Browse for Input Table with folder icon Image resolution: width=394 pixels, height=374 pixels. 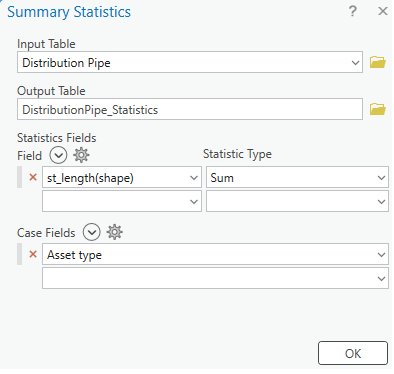click(378, 62)
